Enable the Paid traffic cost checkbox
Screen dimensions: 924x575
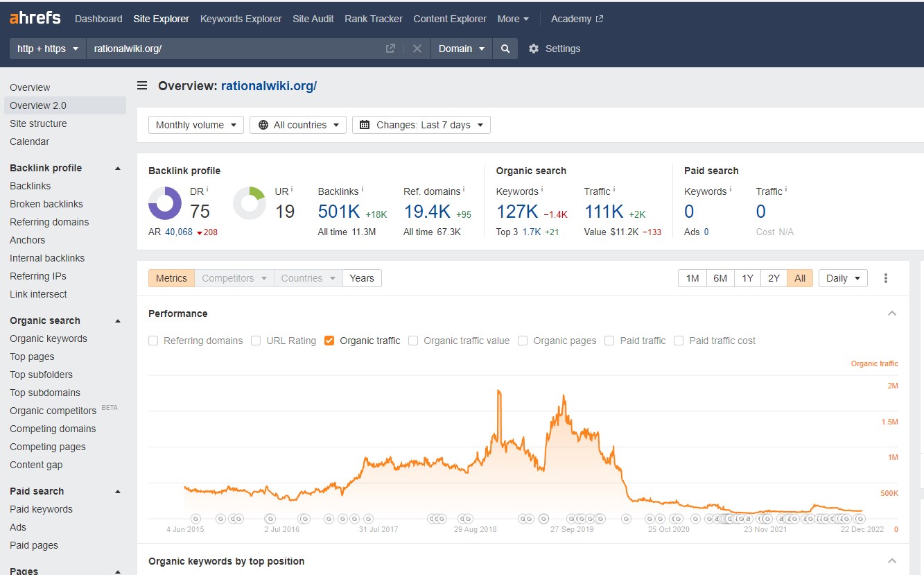pos(679,341)
